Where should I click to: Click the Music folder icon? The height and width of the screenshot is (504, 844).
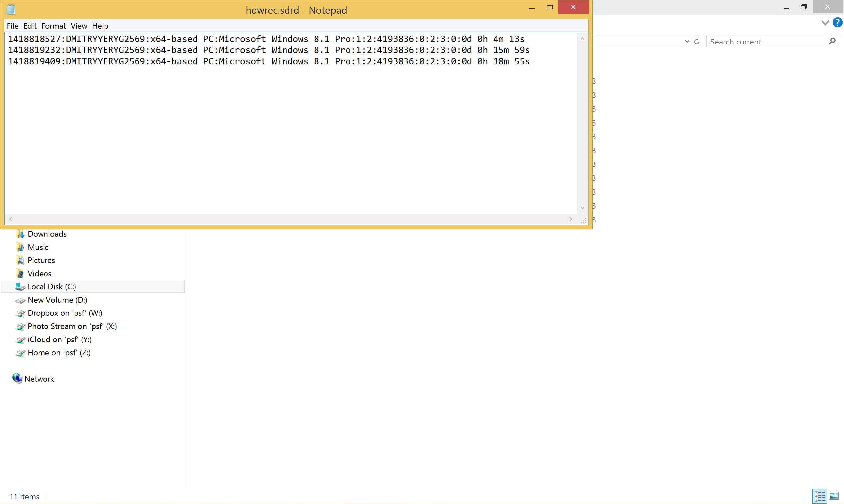coord(20,247)
